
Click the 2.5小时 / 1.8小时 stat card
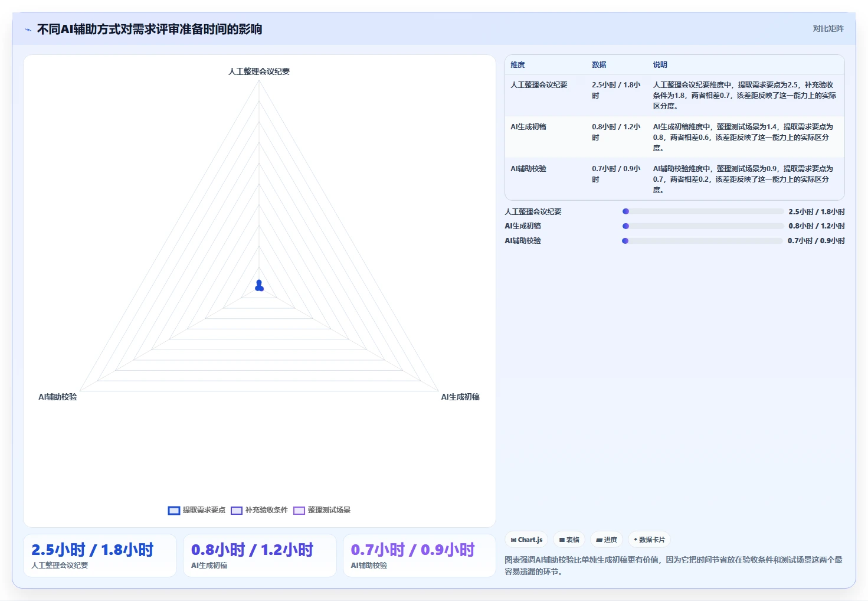[100, 556]
